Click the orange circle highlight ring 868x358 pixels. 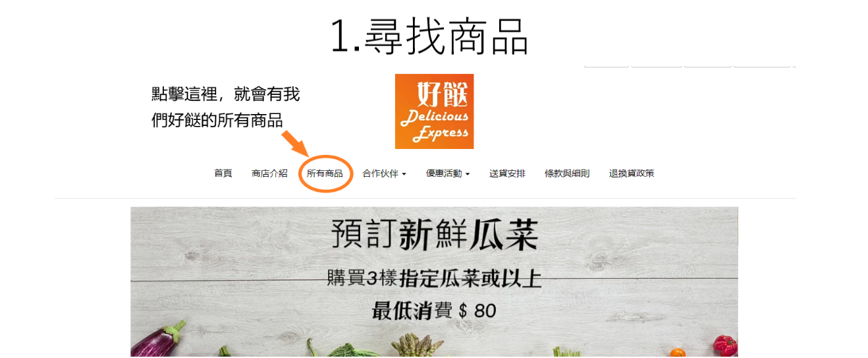(x=325, y=173)
